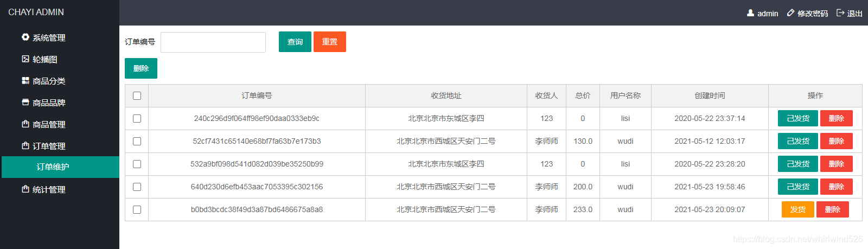This screenshot has width=868, height=249.
Task: Click the orange 重置 reset button
Action: click(330, 42)
